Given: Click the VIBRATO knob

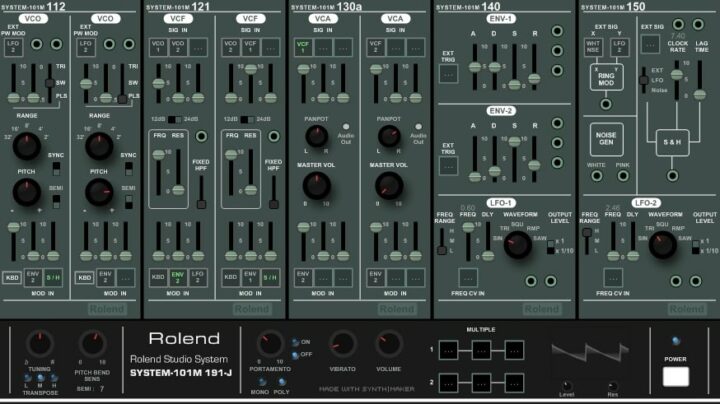Looking at the screenshot, I should point(342,344).
